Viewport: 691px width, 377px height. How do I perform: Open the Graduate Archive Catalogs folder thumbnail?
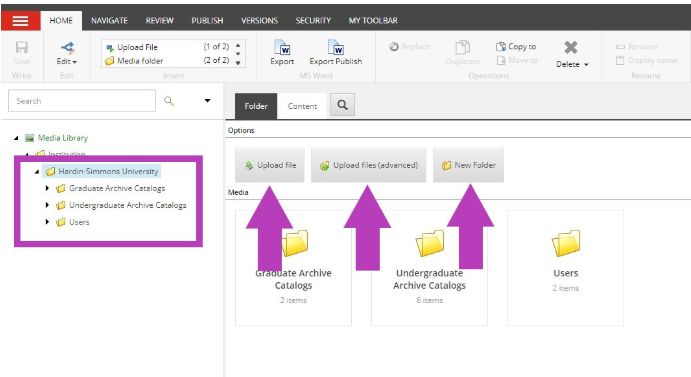coord(293,268)
